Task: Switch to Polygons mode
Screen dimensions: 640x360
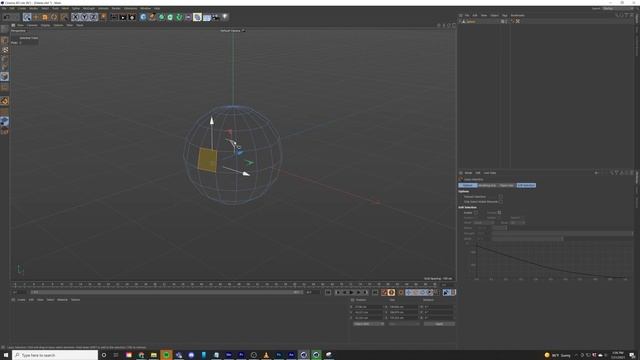Action: pos(4,77)
